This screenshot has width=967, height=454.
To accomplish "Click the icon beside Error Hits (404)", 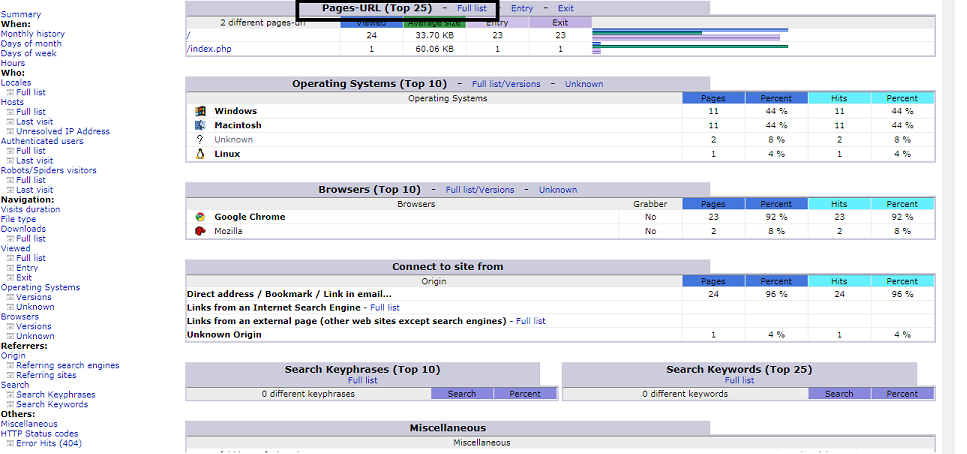I will click(10, 443).
